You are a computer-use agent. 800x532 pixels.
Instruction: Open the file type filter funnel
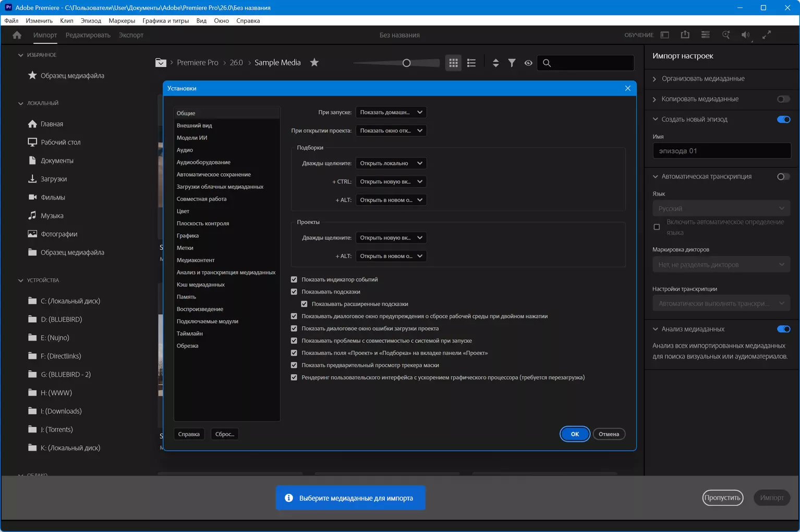[x=512, y=63]
